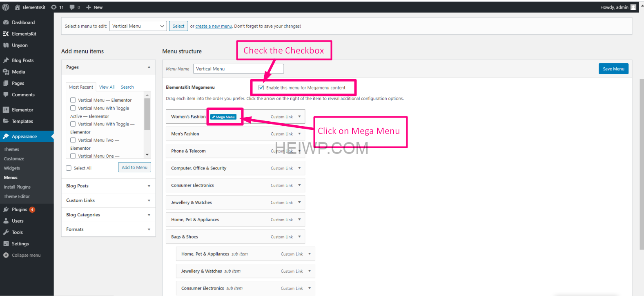Click the page vertical scrollbar
The height and width of the screenshot is (296, 644).
click(642, 163)
